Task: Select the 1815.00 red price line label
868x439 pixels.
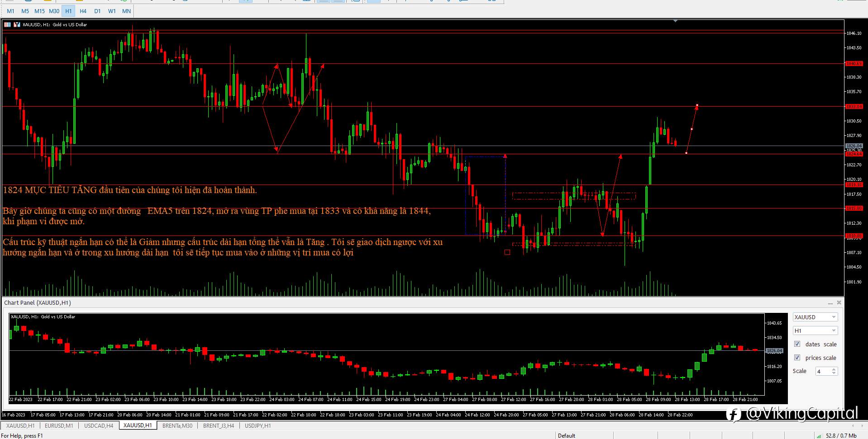Action: tap(854, 208)
